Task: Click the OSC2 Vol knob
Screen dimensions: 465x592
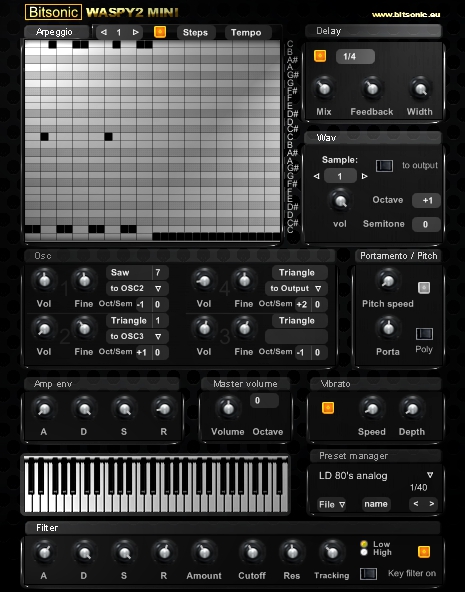Action: coord(44,328)
